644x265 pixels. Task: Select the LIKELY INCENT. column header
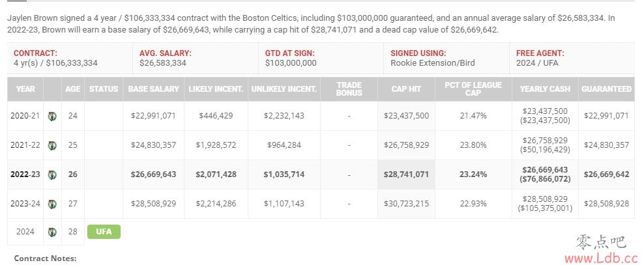[216, 89]
